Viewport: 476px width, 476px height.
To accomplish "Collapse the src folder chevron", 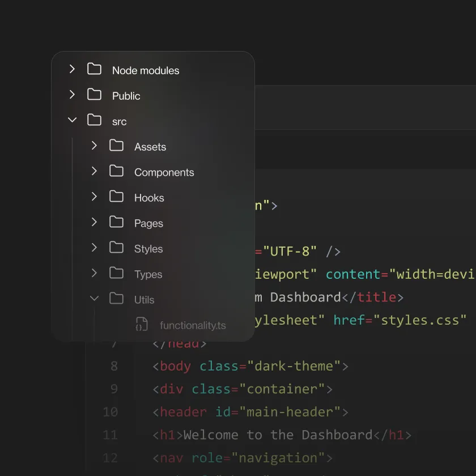I will [73, 120].
